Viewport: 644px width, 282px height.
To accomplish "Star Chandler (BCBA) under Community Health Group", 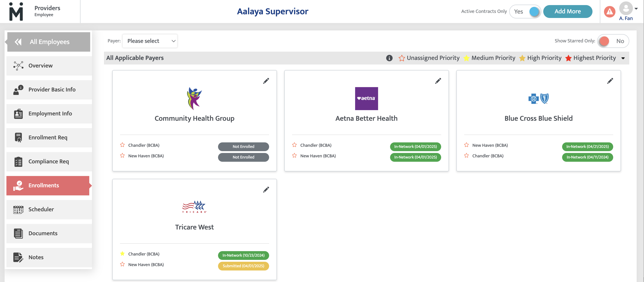I will [122, 145].
